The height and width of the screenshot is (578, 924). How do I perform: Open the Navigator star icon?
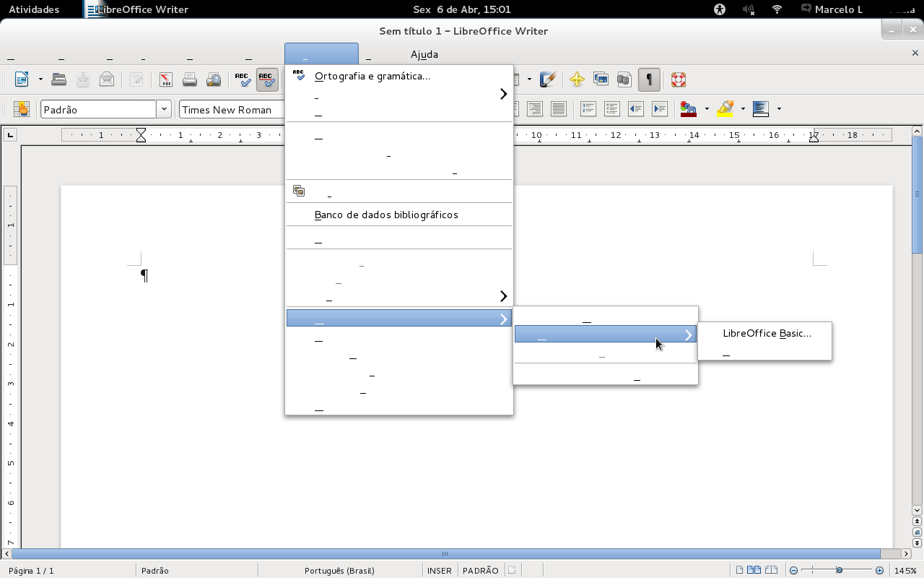pyautogui.click(x=577, y=79)
